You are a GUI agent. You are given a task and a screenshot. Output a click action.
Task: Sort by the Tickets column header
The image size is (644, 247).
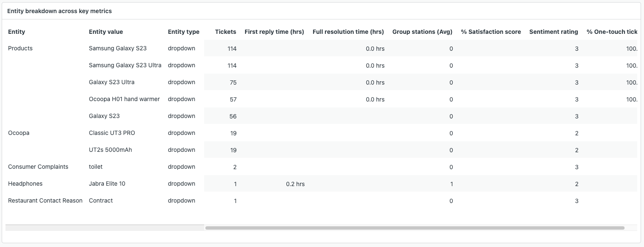pyautogui.click(x=226, y=32)
